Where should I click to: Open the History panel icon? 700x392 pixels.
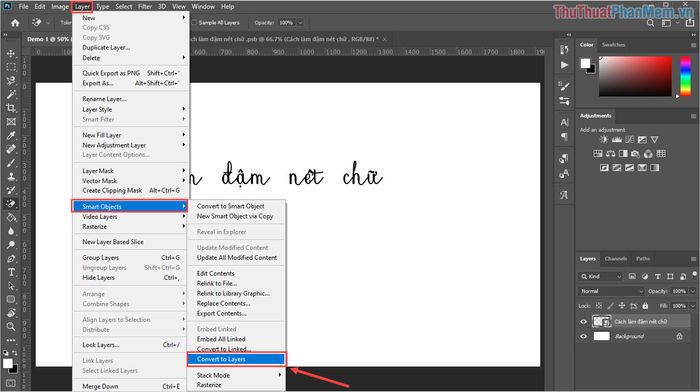tap(564, 50)
